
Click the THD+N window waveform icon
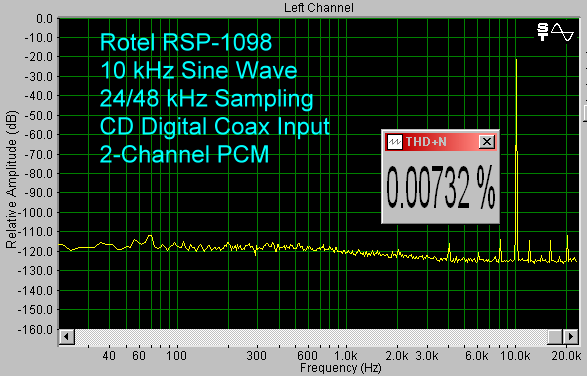[395, 142]
